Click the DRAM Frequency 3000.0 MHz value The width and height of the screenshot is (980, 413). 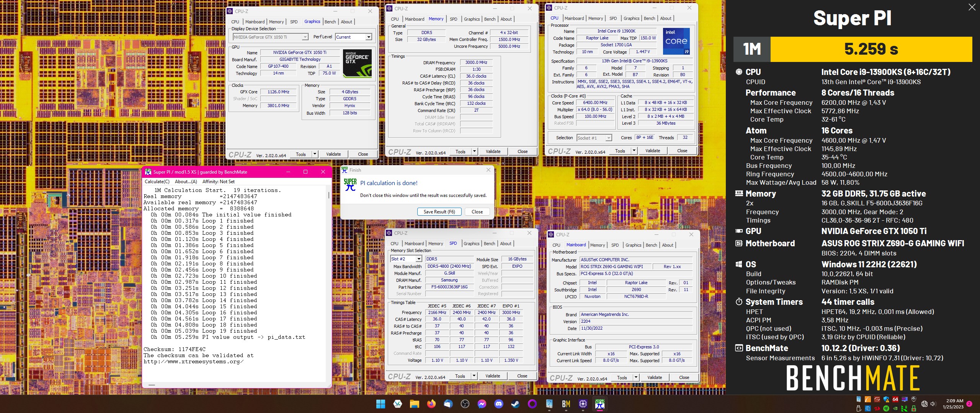click(476, 62)
